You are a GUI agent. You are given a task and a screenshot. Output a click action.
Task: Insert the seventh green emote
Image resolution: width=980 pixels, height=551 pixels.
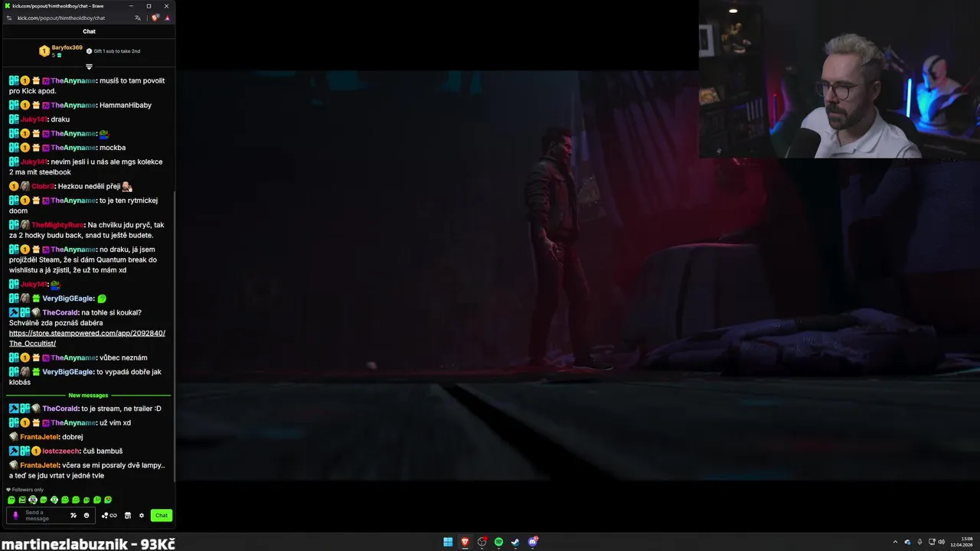[76, 500]
